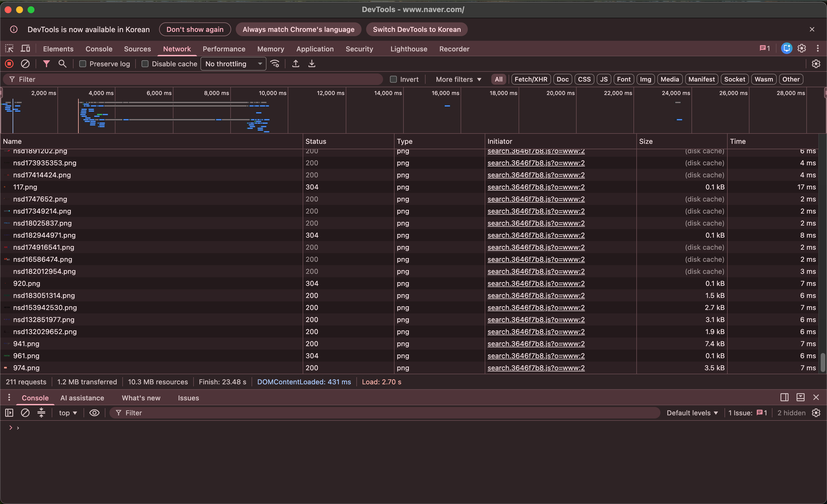The height and width of the screenshot is (504, 827).
Task: Select the 941.png request row
Action: point(409,344)
